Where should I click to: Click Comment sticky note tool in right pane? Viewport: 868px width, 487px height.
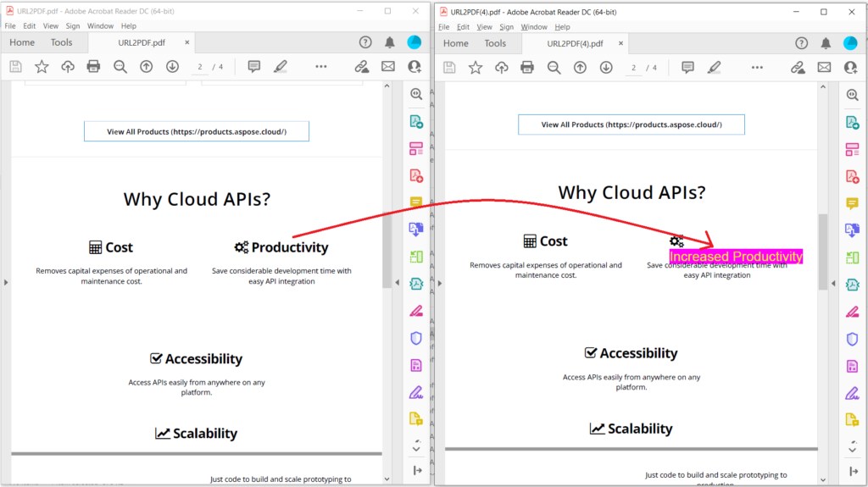[x=853, y=203]
